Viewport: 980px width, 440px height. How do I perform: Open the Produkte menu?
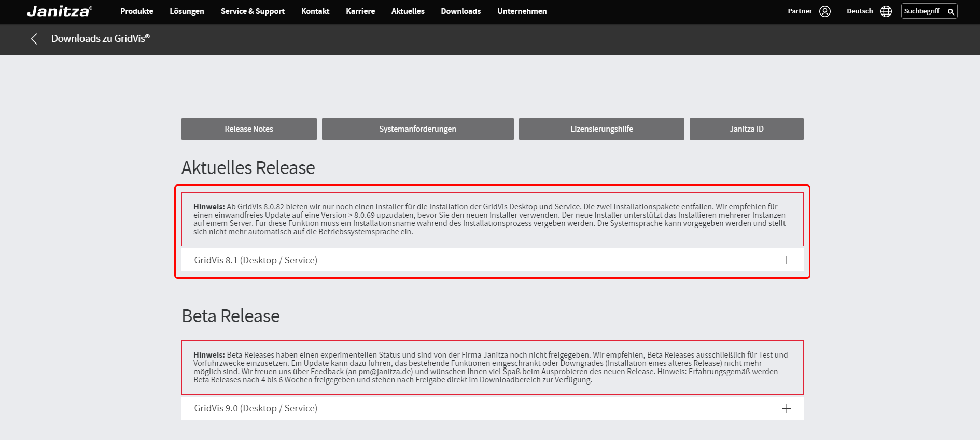coord(137,11)
